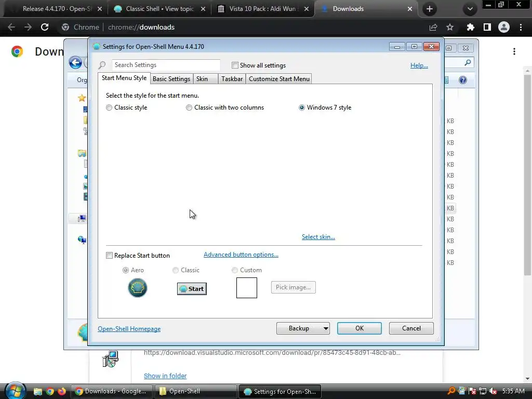The width and height of the screenshot is (532, 399).
Task: Click the network tray icon
Action: [483, 391]
